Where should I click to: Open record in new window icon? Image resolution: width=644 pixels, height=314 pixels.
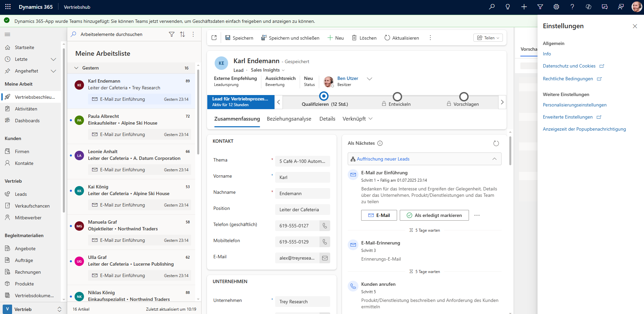[x=214, y=38]
